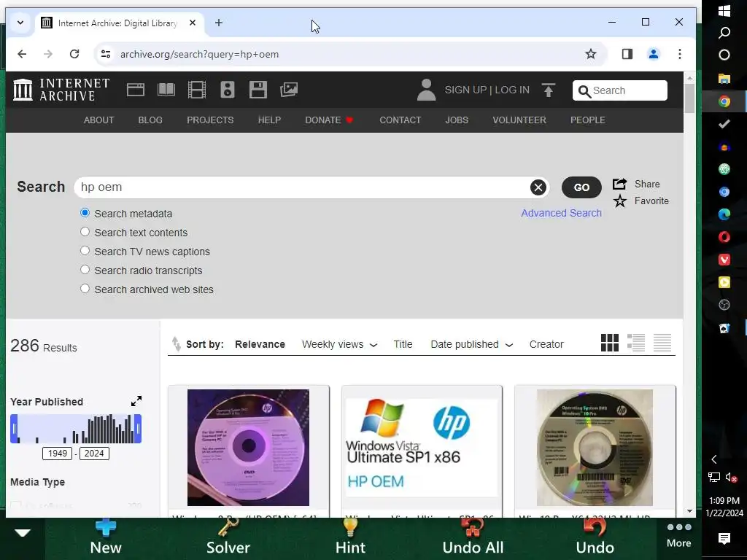
Task: Open the BLOG menu item
Action: tap(150, 120)
